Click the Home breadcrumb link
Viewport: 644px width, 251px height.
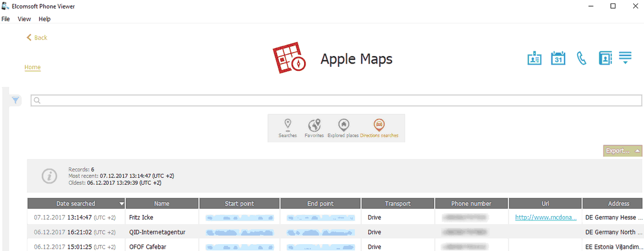click(33, 67)
